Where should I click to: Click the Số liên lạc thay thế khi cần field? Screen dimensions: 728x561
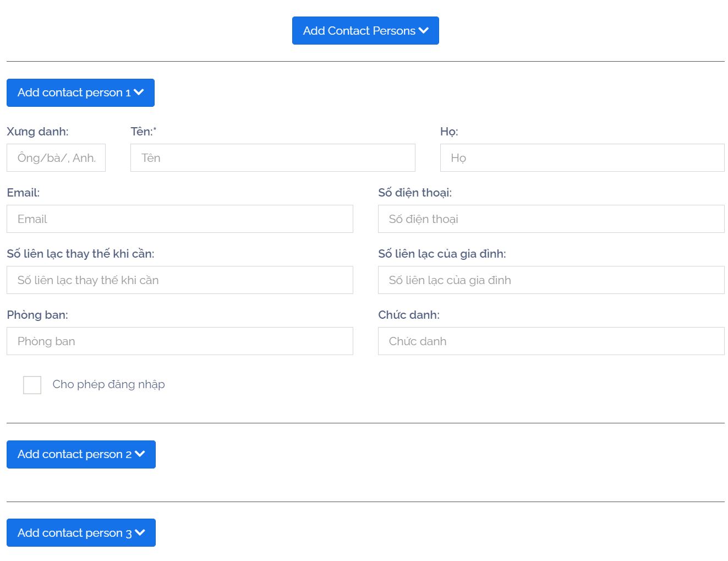(179, 280)
